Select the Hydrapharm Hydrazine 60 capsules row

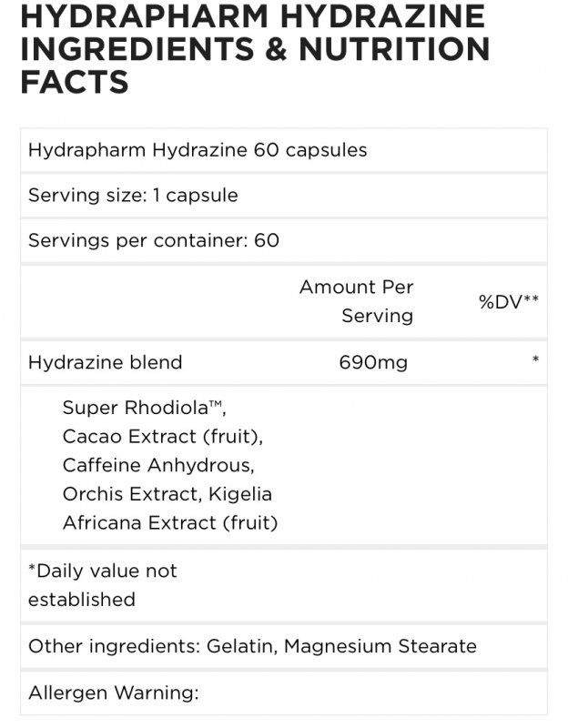284,150
